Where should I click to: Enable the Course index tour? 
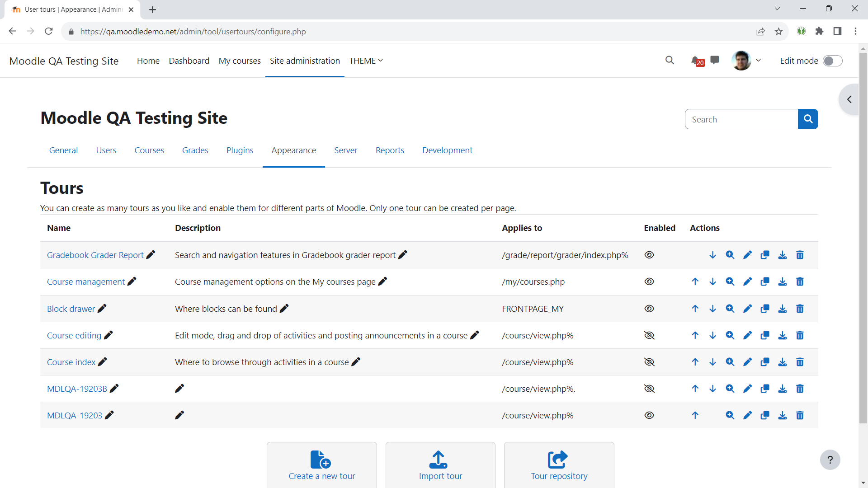pyautogui.click(x=649, y=362)
